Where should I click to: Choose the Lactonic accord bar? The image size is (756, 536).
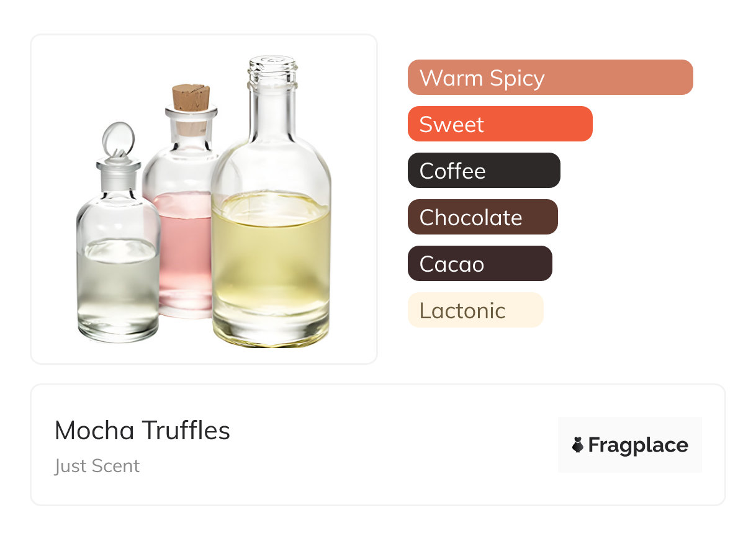click(475, 310)
